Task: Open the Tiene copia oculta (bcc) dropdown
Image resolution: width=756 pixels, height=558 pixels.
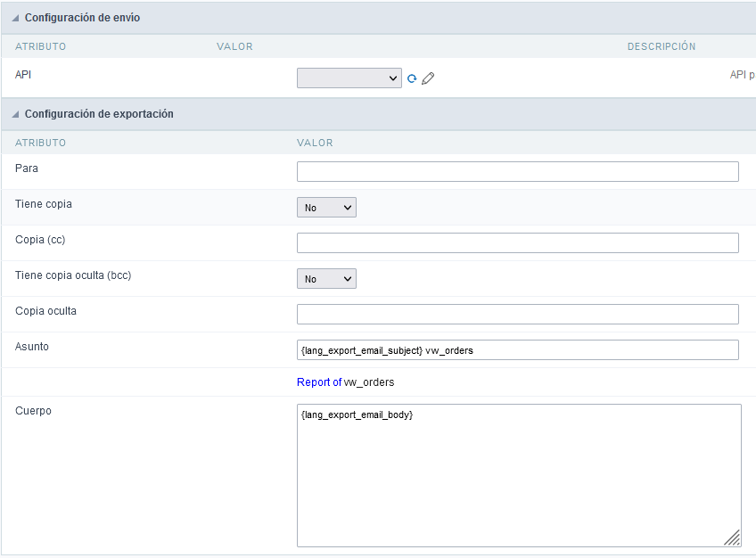Action: 326,279
